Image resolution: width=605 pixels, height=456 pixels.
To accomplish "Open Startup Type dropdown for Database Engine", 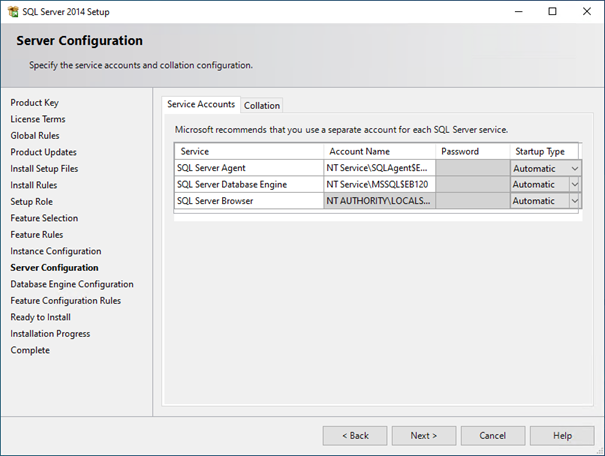I will (x=575, y=184).
